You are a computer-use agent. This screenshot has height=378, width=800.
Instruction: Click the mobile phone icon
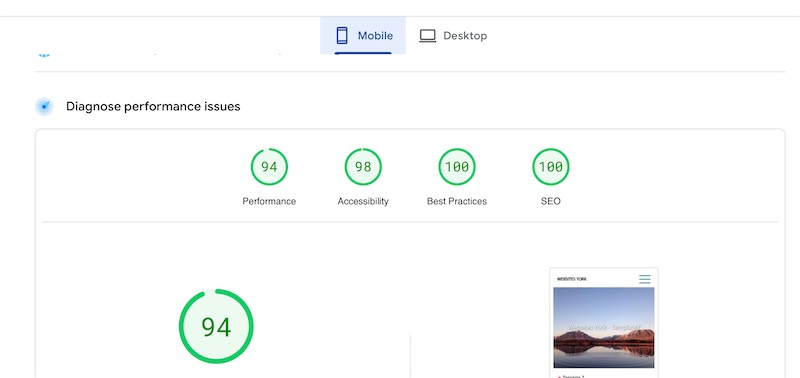pos(342,36)
